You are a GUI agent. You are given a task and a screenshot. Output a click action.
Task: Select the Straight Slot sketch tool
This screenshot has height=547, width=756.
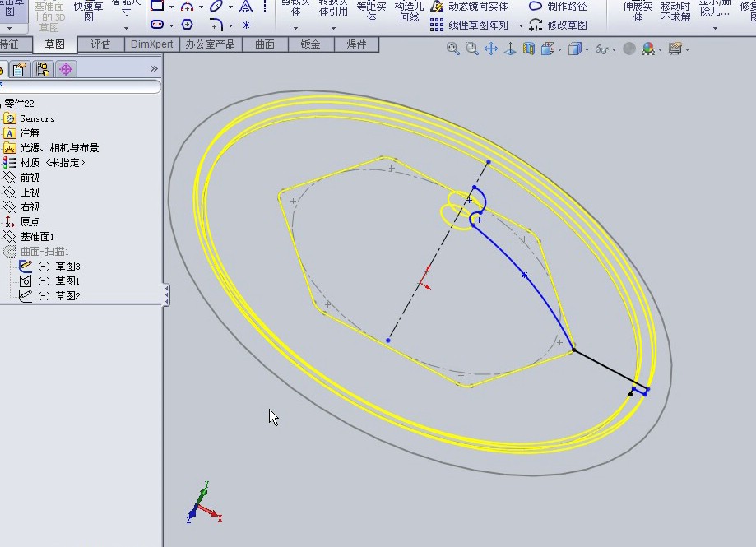coord(157,24)
